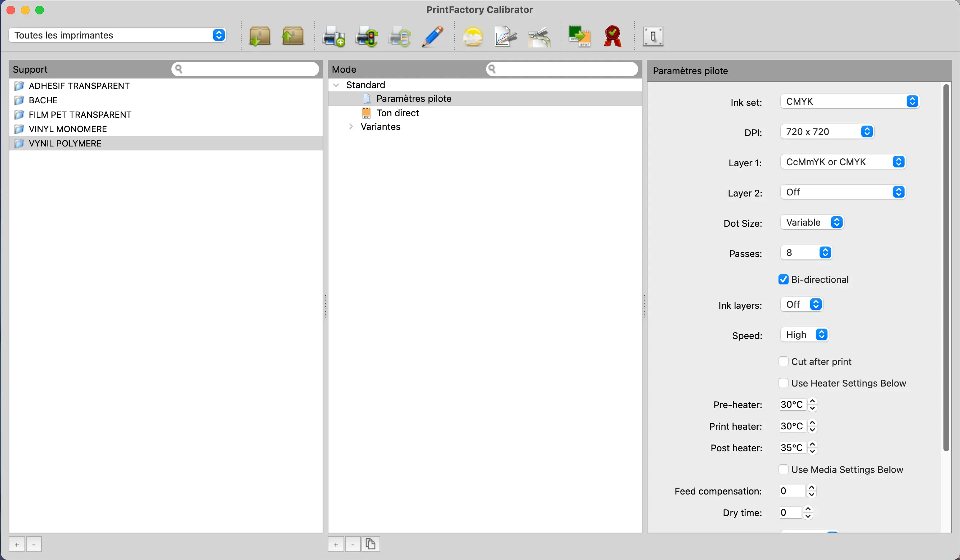Click the Mode search input field
The image size is (960, 560).
tap(562, 69)
